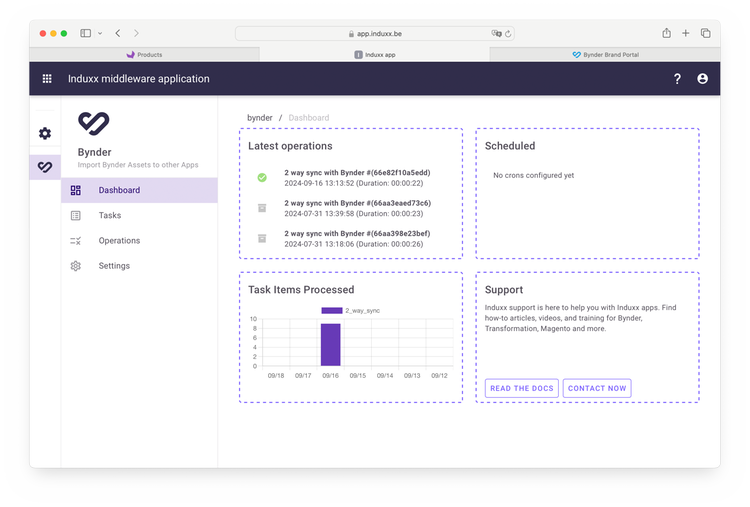Click the Settings cog icon in sidebar
Screen dimensions: 750x507
pyautogui.click(x=76, y=266)
